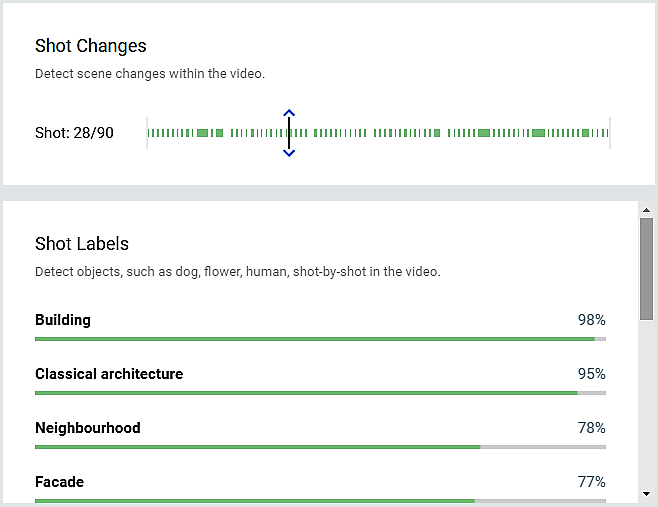Select the Facade shot label

tap(59, 482)
